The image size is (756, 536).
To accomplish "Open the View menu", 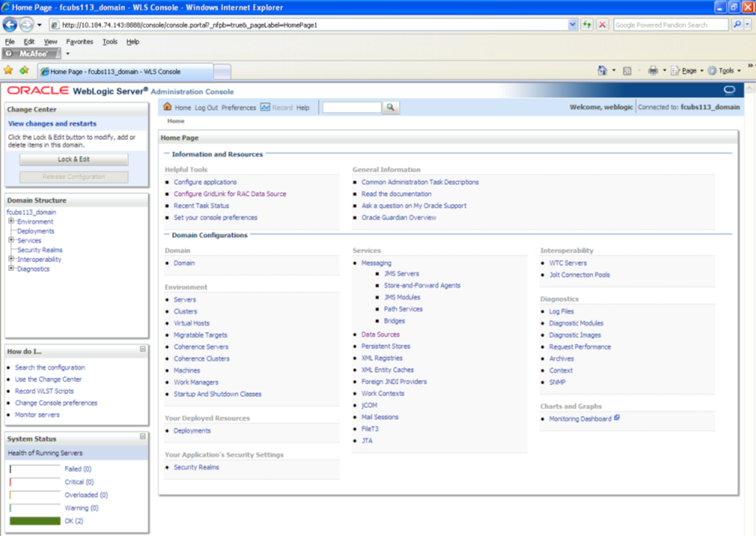I will 51,41.
